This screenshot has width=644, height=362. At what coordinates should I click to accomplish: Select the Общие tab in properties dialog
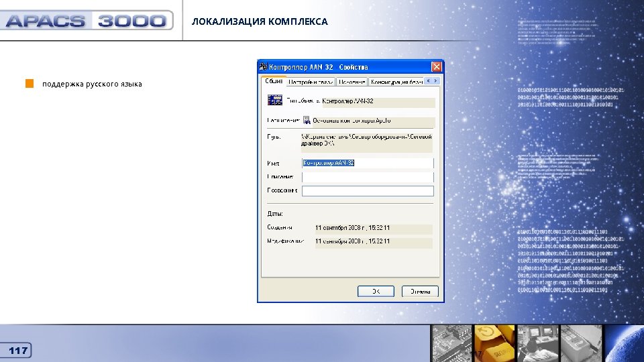274,81
